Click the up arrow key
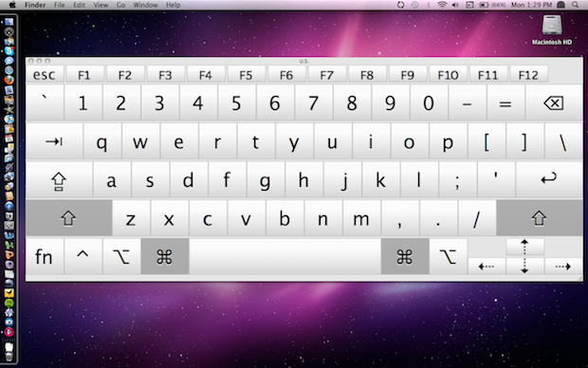Viewport: 588px width, 368px height. (525, 246)
